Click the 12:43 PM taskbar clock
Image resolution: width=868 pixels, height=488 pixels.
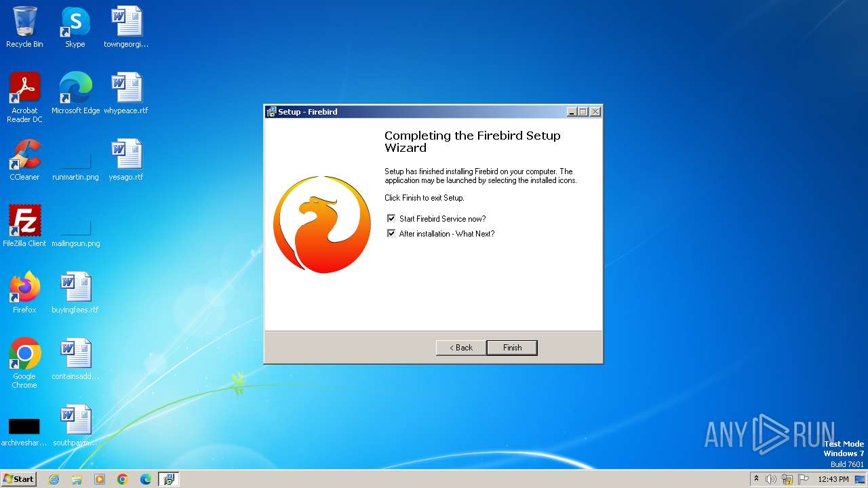click(833, 479)
